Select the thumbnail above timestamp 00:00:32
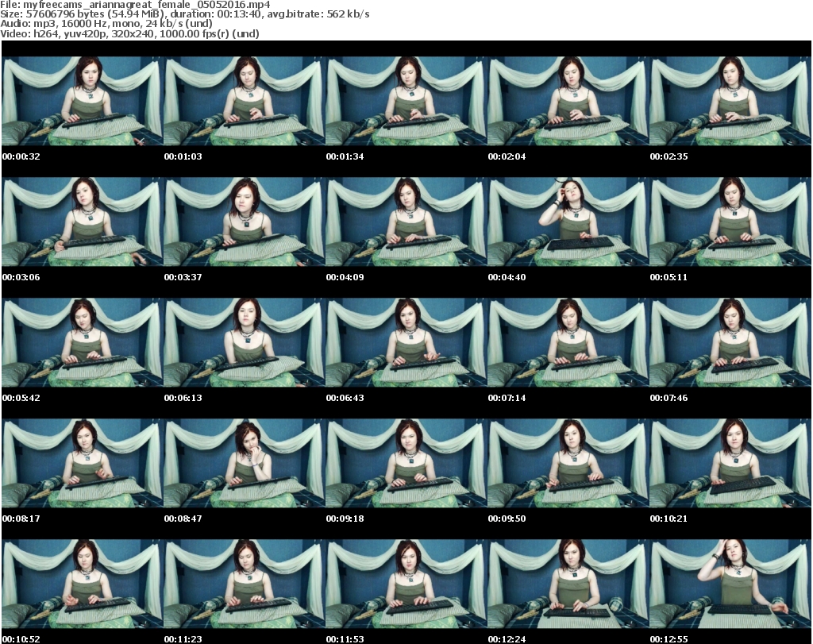 click(x=83, y=101)
